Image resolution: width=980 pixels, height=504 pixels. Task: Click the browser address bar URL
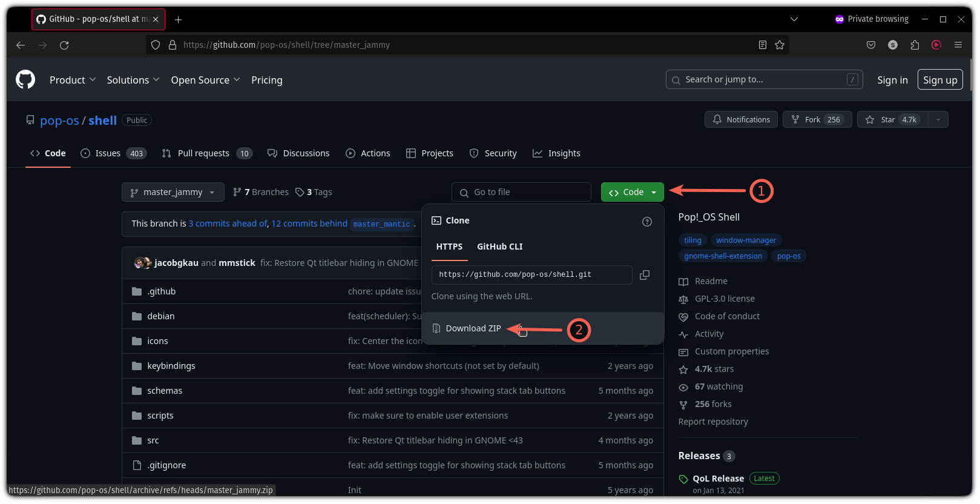pos(286,45)
